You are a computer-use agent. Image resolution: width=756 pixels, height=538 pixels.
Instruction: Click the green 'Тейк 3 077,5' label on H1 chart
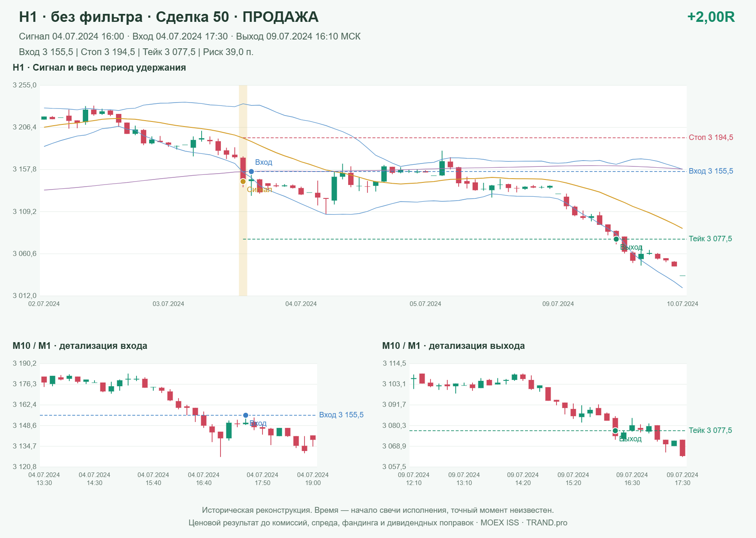(710, 239)
